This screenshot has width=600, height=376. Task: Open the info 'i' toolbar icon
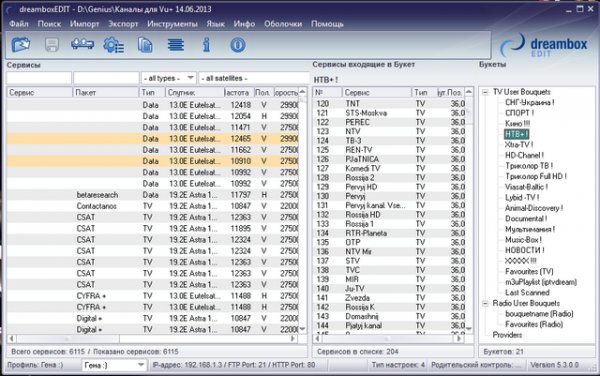207,45
